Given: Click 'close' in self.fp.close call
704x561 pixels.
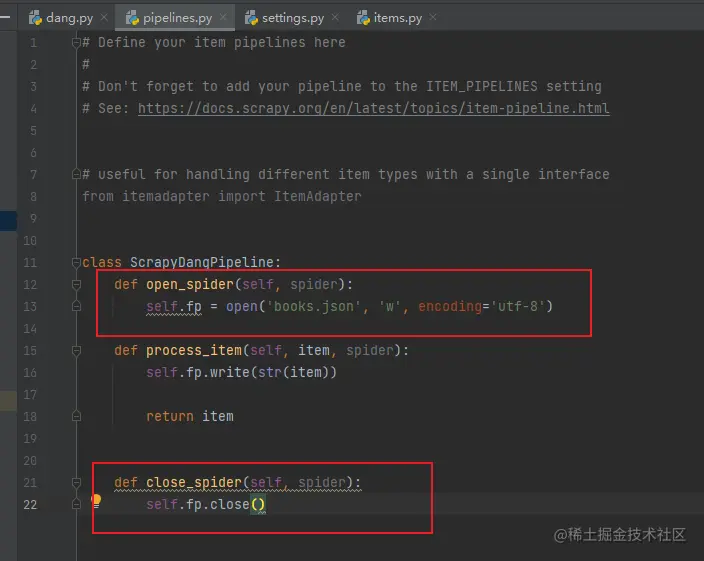Looking at the screenshot, I should [x=229, y=504].
